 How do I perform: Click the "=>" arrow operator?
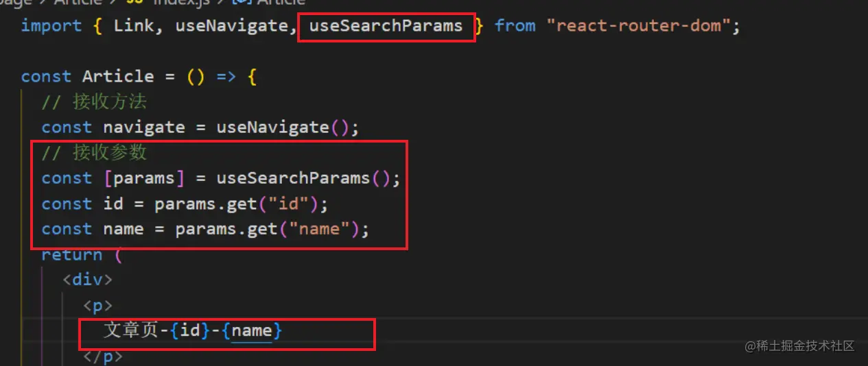[x=226, y=77]
